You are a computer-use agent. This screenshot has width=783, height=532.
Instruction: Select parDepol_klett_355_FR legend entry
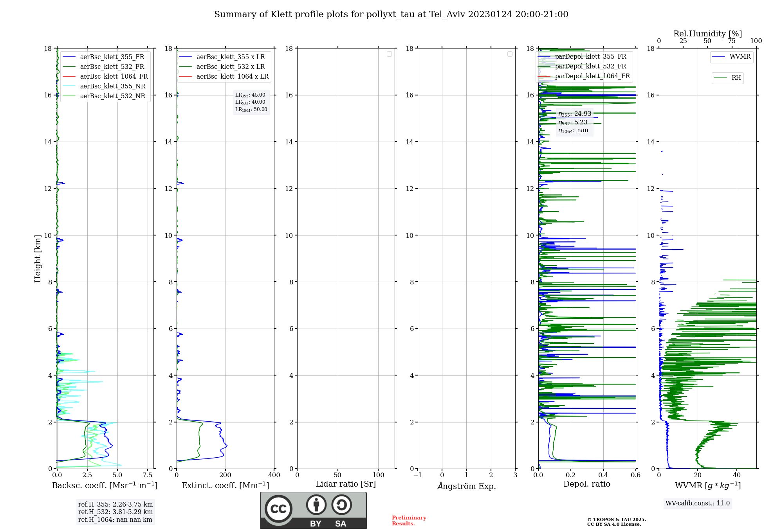(x=583, y=56)
